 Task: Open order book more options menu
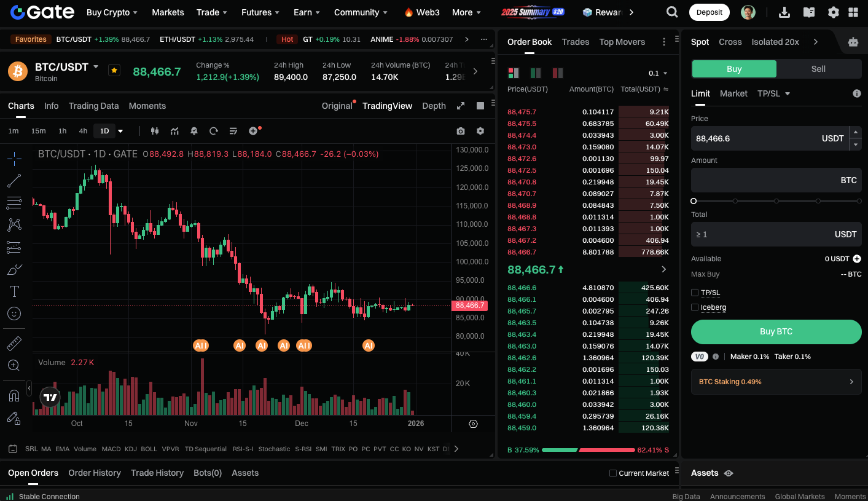(x=664, y=42)
